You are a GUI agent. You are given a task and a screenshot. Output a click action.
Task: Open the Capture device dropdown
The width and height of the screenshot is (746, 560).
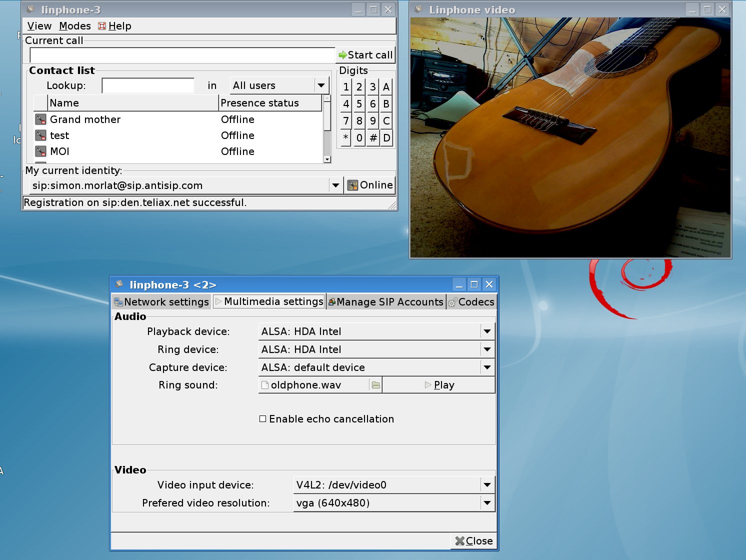click(487, 367)
